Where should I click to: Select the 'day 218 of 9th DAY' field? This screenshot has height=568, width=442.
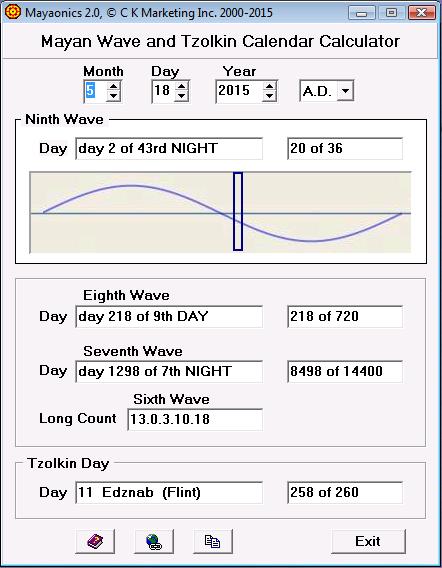(x=169, y=317)
